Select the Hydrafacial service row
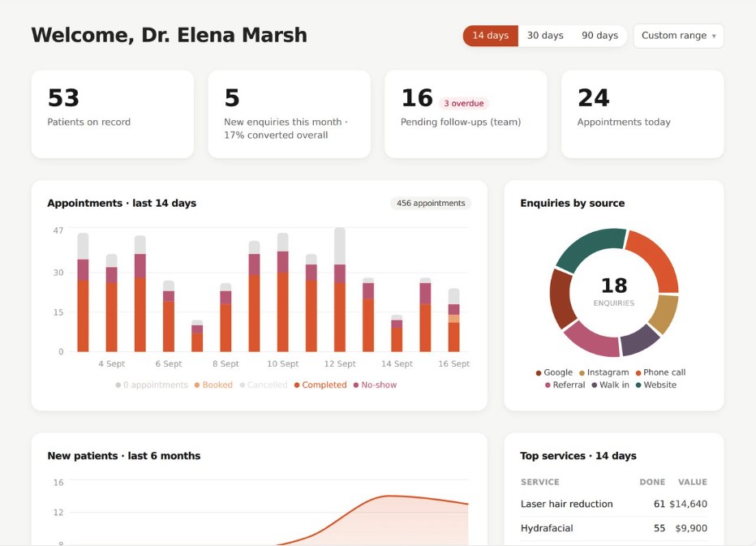Viewport: 756px width, 546px height. tap(614, 529)
